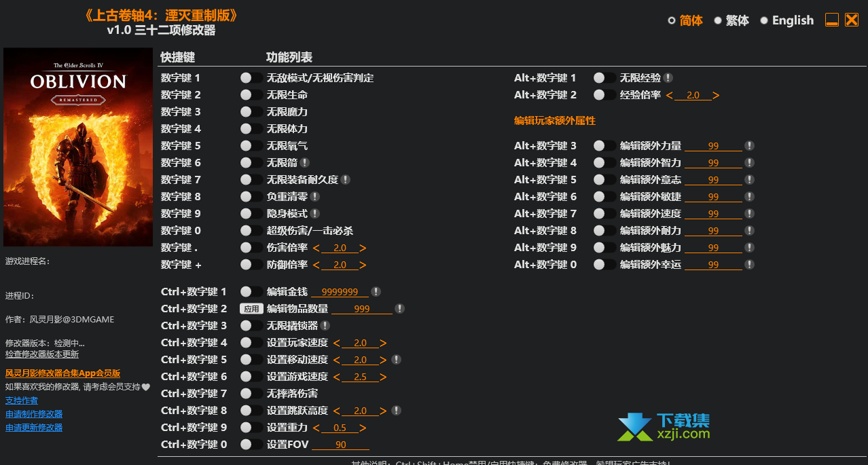
Task: Click info icon next to 无限箭
Action: 305,163
